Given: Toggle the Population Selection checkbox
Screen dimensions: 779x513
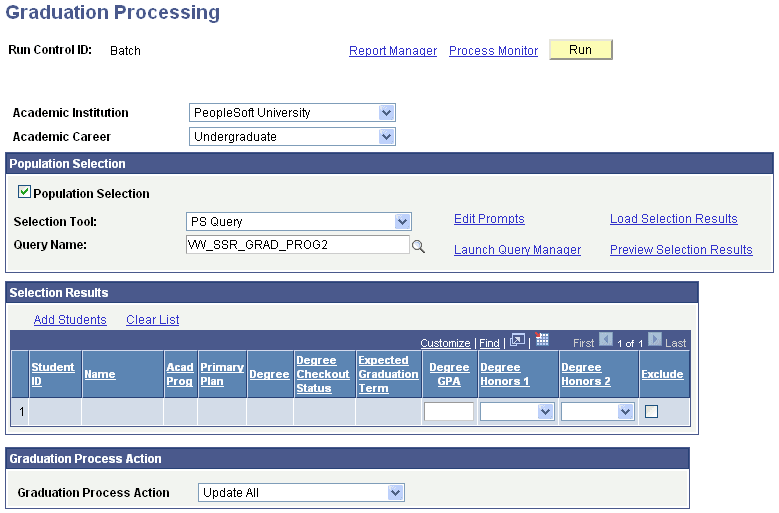Looking at the screenshot, I should click(x=24, y=192).
